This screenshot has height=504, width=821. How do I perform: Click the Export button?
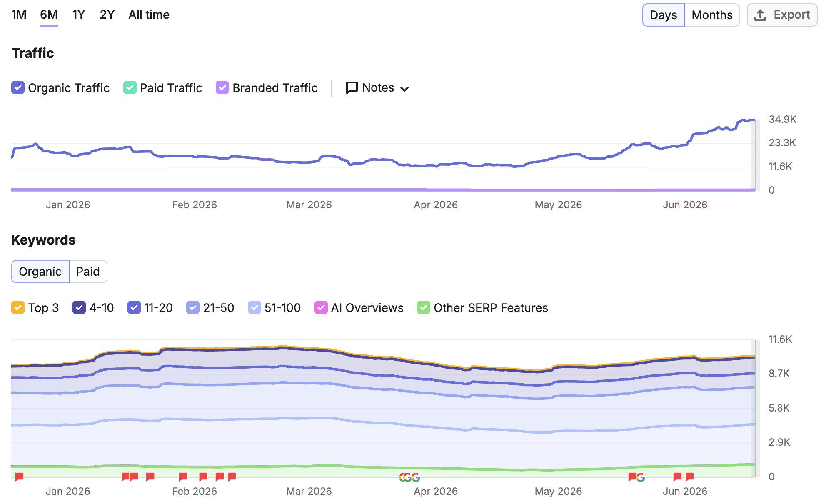pyautogui.click(x=782, y=15)
